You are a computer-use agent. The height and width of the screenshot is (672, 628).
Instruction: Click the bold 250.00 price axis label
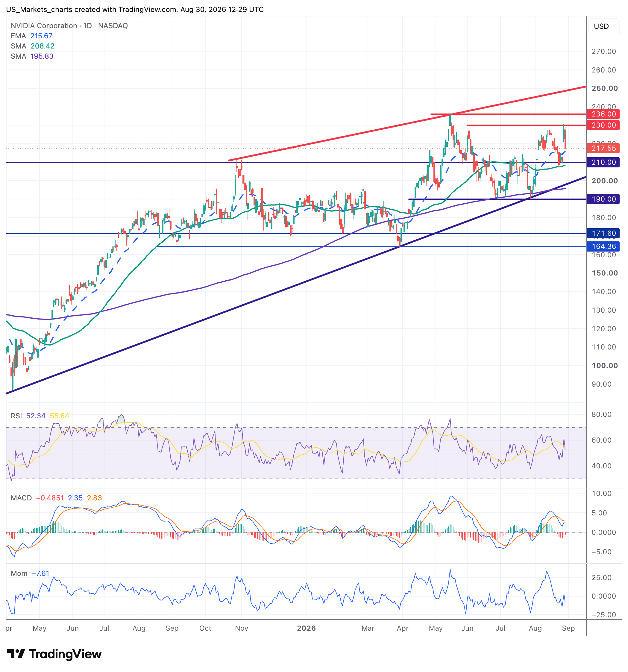point(605,88)
